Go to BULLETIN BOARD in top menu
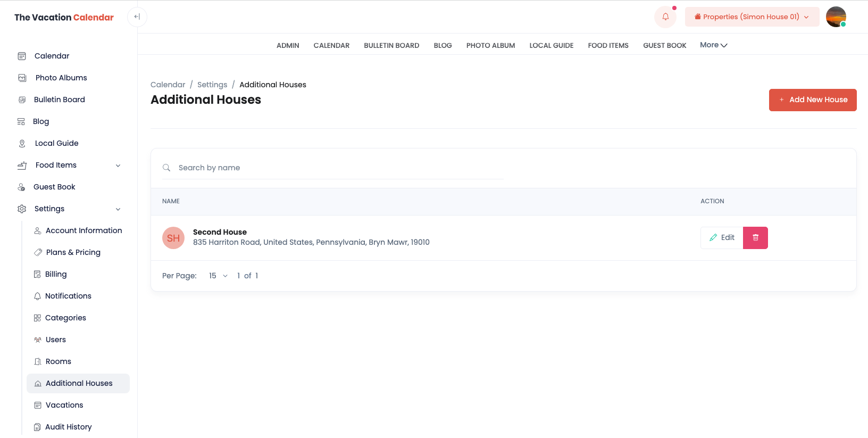This screenshot has height=438, width=868. pos(391,46)
